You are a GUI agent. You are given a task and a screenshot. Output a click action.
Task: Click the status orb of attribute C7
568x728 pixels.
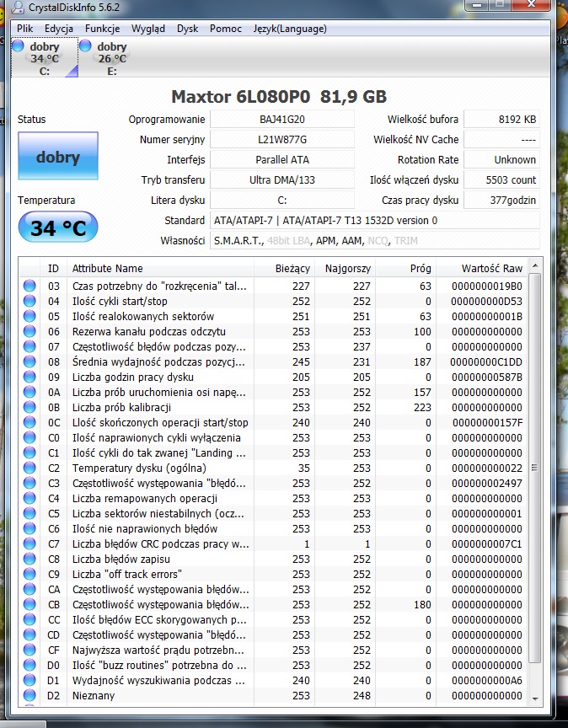(x=29, y=543)
